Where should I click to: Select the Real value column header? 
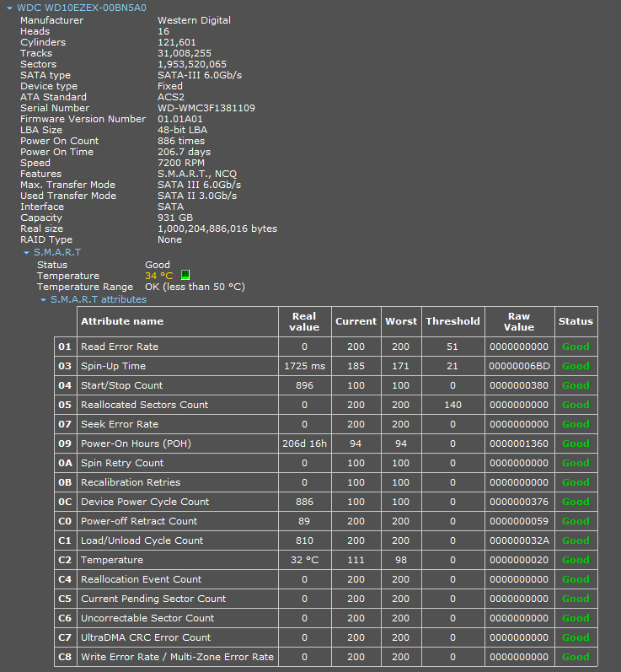304,321
